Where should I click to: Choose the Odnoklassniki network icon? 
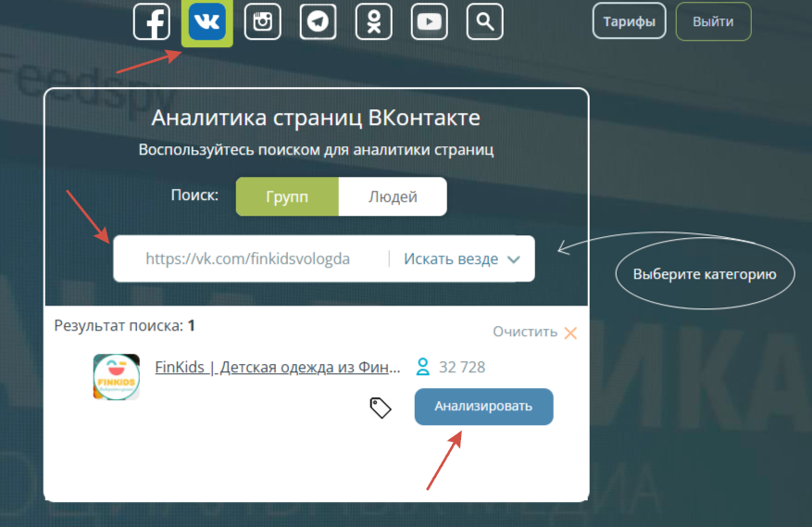coord(374,21)
